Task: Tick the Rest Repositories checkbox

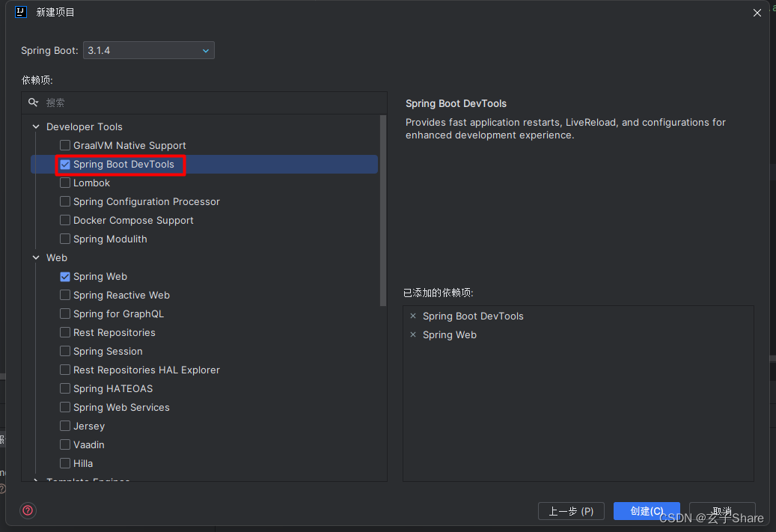Action: coord(65,332)
